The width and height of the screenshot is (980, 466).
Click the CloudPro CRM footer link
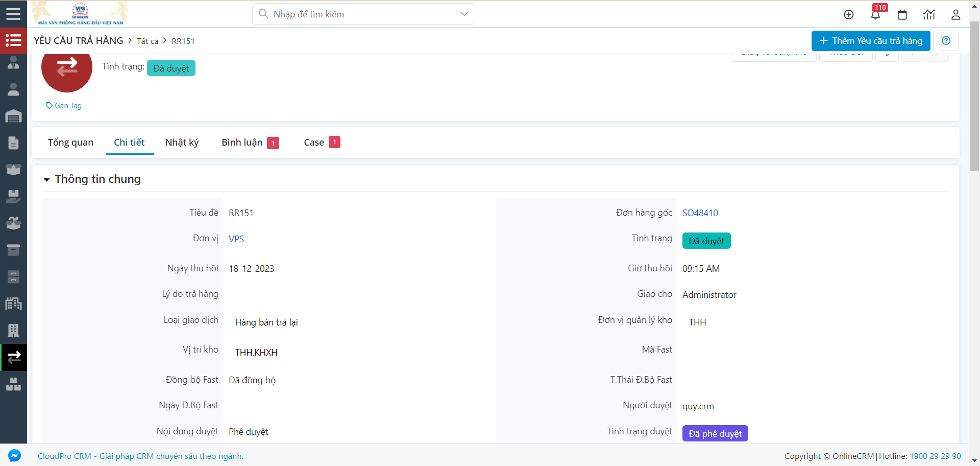pyautogui.click(x=140, y=456)
